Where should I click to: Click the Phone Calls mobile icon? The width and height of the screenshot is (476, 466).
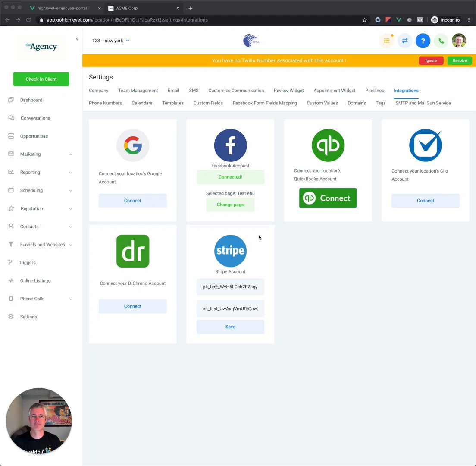point(11,299)
